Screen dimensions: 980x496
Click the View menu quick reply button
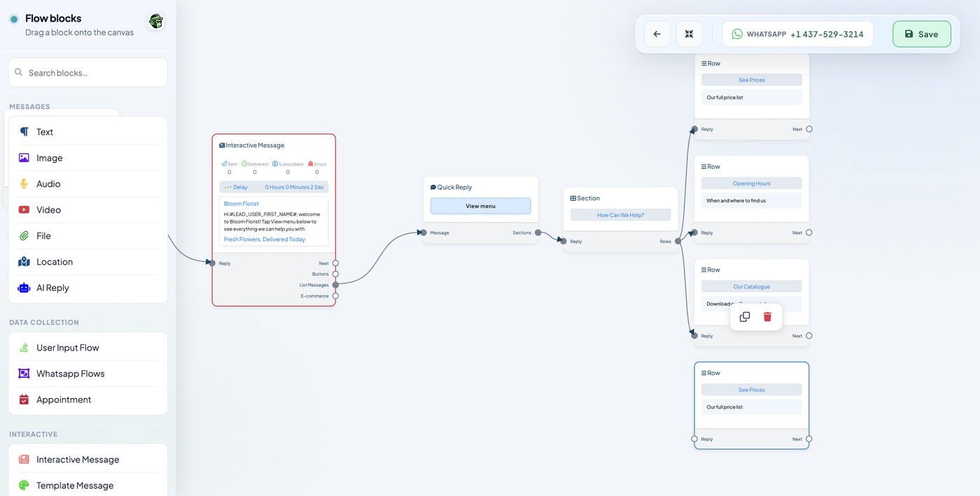[x=481, y=206]
